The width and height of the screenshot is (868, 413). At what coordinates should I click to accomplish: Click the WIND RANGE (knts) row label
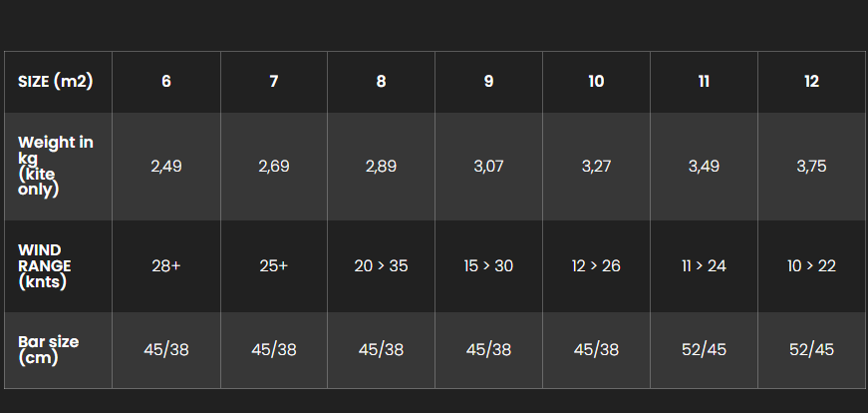(58, 266)
